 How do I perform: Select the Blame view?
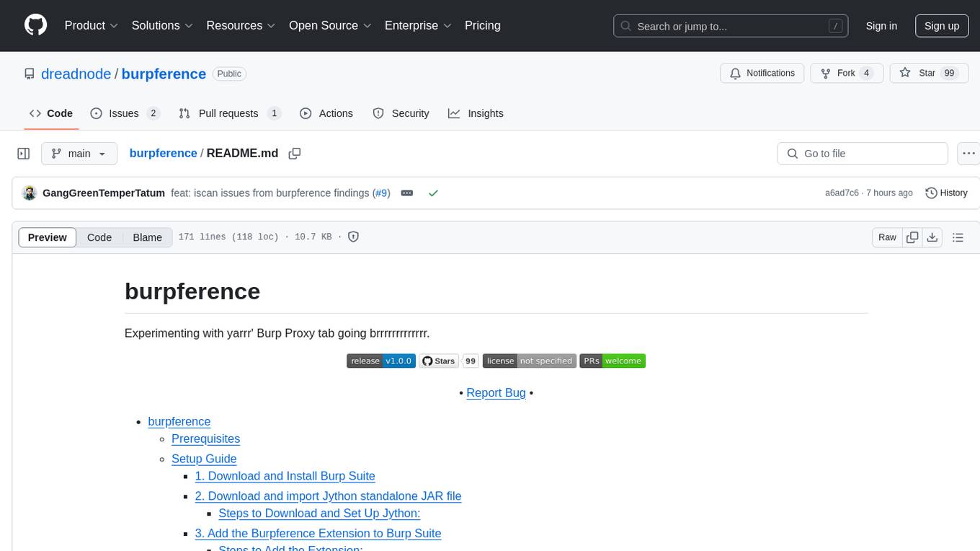[x=147, y=237]
